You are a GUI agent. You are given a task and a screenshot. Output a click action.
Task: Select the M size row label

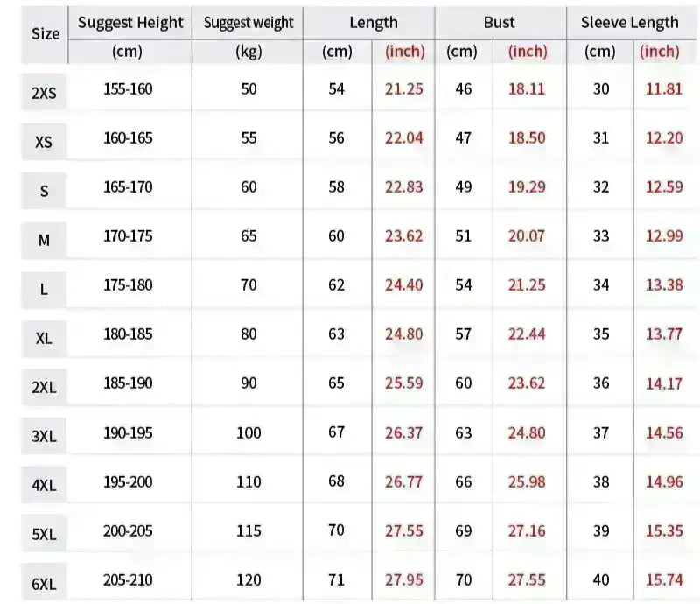pos(44,239)
